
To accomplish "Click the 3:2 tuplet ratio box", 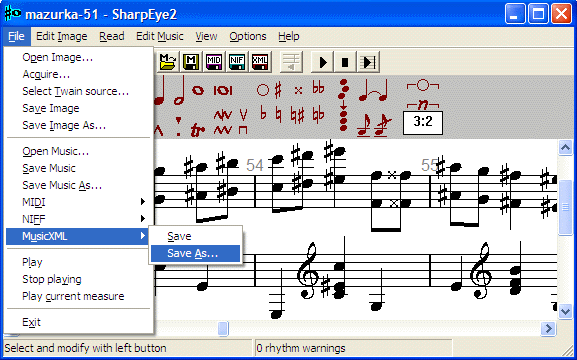I will (x=423, y=123).
